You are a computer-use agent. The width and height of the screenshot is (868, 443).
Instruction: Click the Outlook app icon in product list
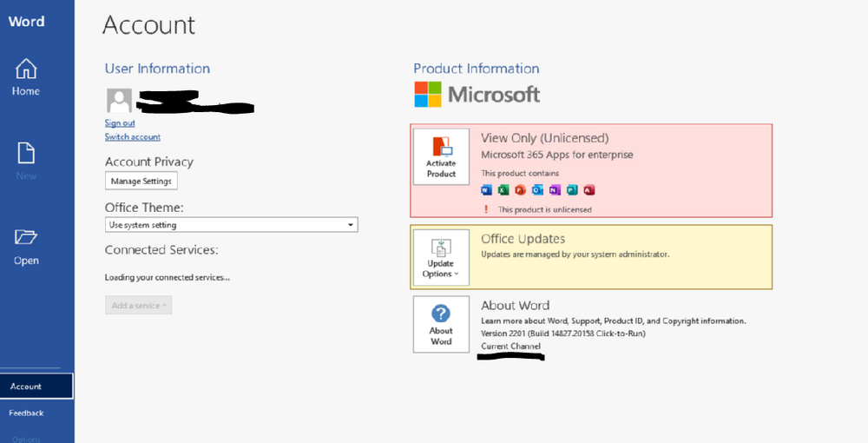[x=537, y=190]
